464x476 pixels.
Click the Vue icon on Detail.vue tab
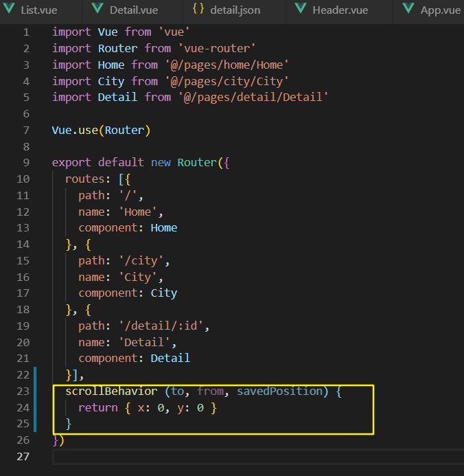tap(97, 8)
